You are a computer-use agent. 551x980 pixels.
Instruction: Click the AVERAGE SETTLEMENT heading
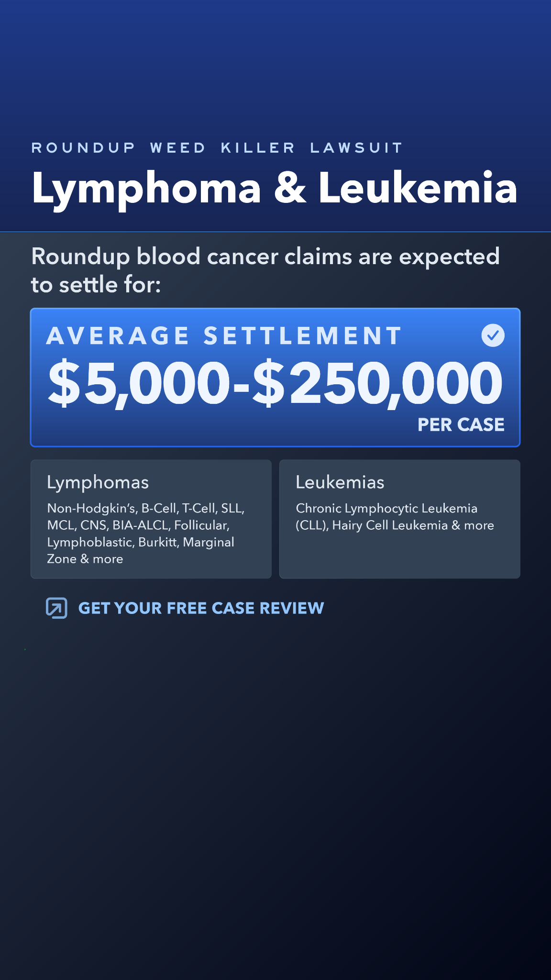pyautogui.click(x=224, y=335)
